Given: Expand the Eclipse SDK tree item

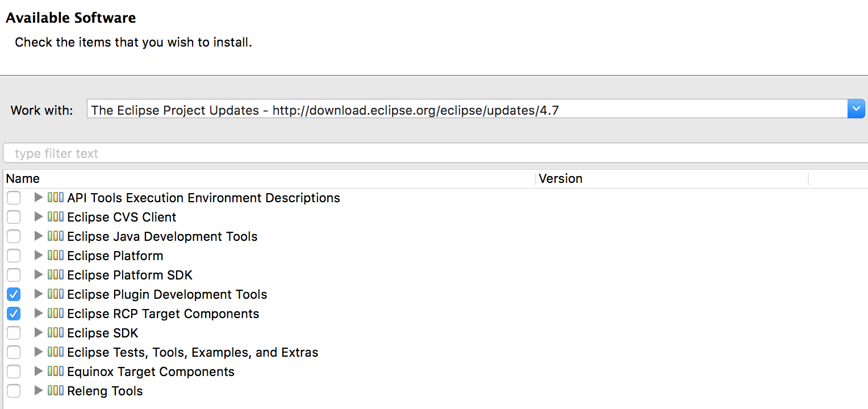Looking at the screenshot, I should tap(37, 333).
